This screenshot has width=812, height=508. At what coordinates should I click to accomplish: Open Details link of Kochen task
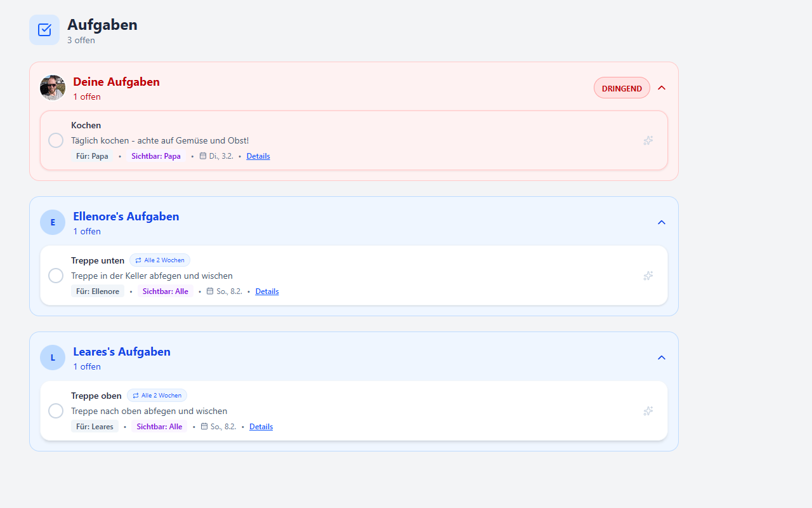pos(258,156)
